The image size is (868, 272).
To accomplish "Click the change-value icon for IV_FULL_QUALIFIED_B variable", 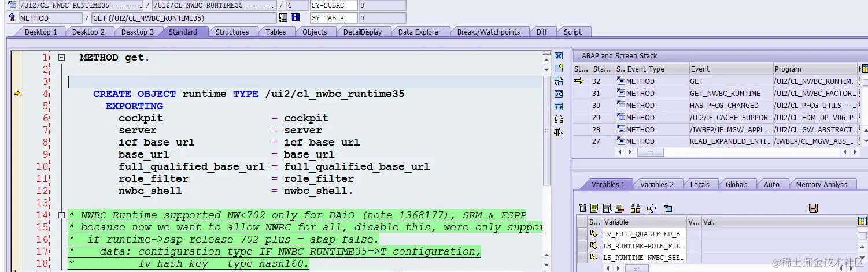I will [x=593, y=233].
